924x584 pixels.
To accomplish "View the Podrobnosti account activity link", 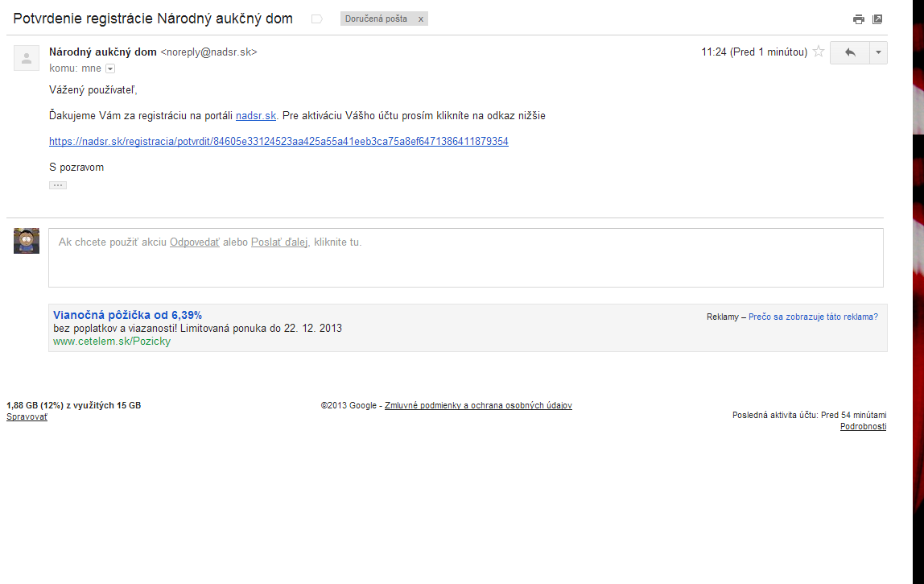I will click(864, 426).
